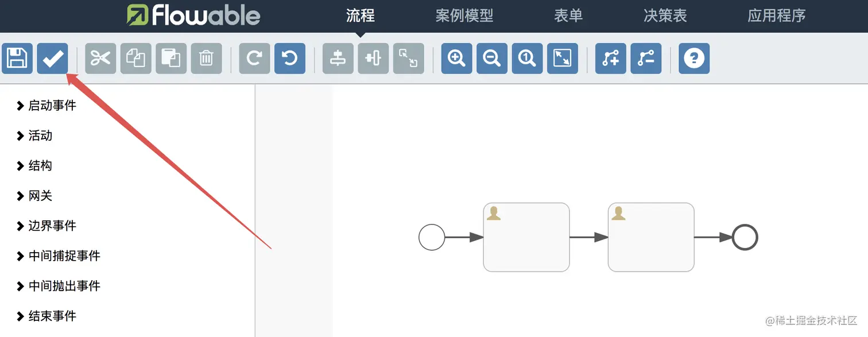Expand the 网关 palette group

(x=34, y=196)
